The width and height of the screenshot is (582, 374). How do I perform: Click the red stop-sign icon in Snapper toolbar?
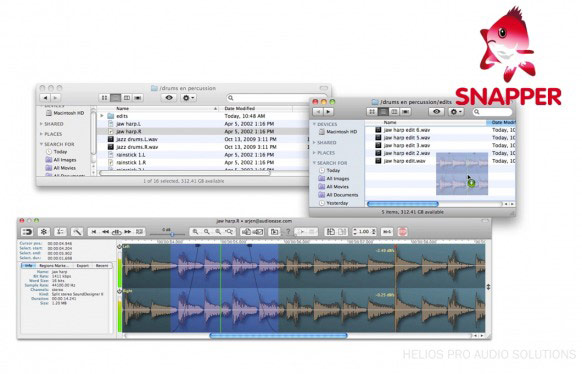coord(403,232)
